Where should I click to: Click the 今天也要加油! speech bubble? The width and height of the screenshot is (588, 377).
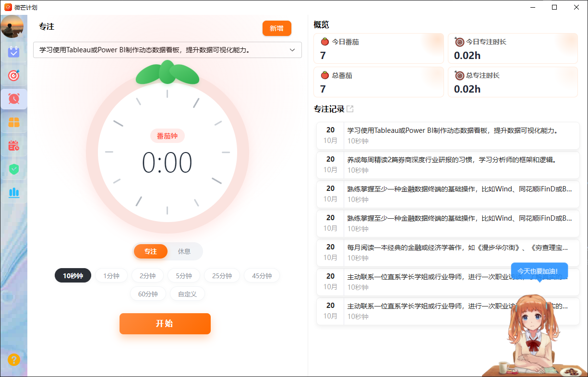(x=539, y=271)
